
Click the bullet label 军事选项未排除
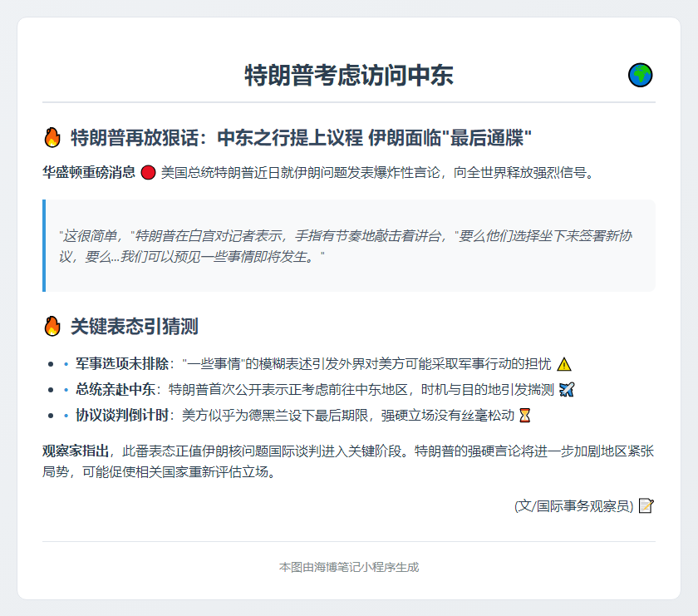pyautogui.click(x=122, y=364)
